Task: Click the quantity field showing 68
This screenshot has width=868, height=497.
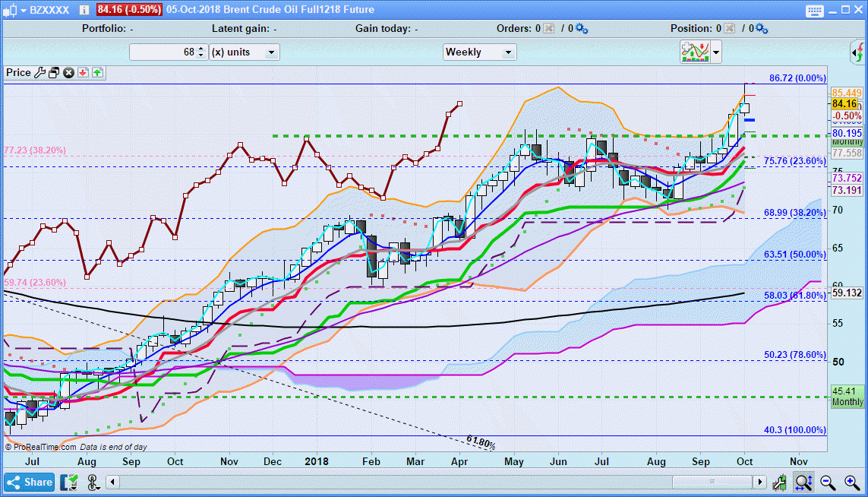Action: pos(163,52)
